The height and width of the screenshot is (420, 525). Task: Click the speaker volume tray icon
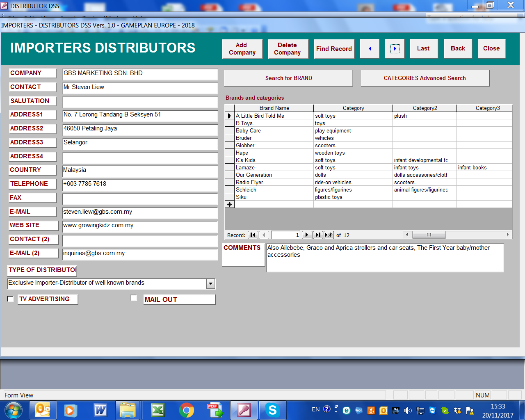pos(408,410)
